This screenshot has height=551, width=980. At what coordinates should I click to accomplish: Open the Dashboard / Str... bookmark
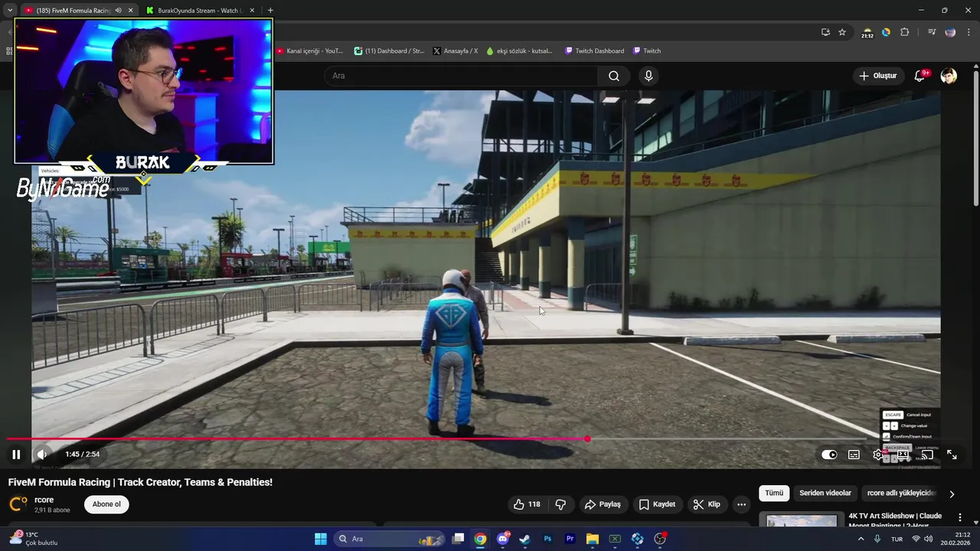coord(389,51)
